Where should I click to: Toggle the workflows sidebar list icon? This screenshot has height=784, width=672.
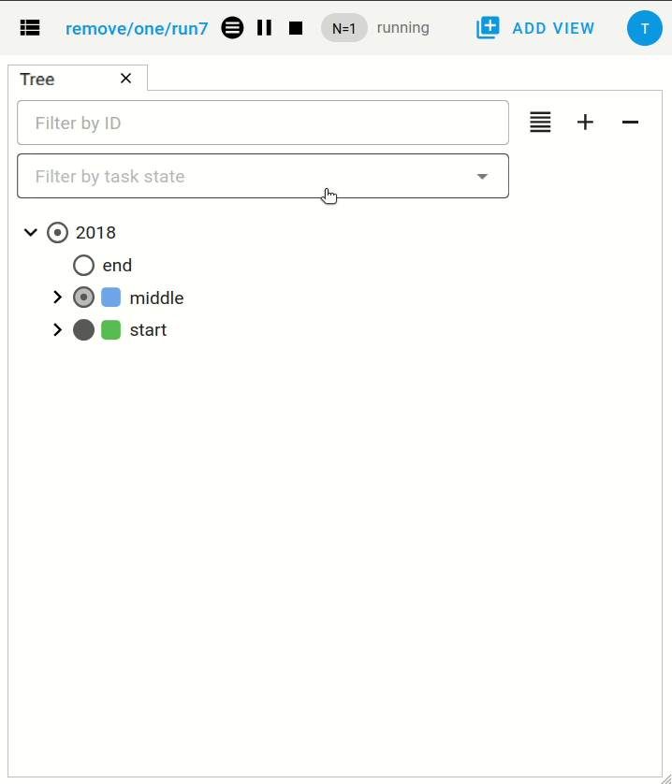tap(30, 28)
